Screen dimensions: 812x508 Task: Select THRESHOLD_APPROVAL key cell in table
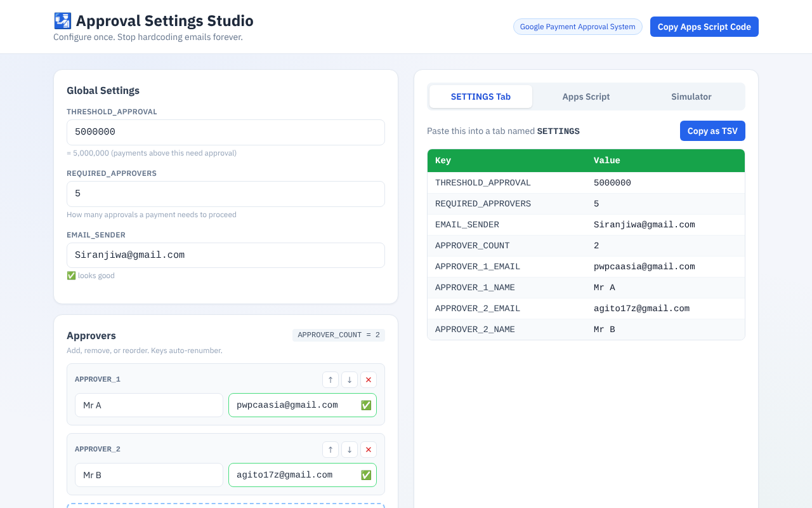pyautogui.click(x=507, y=183)
